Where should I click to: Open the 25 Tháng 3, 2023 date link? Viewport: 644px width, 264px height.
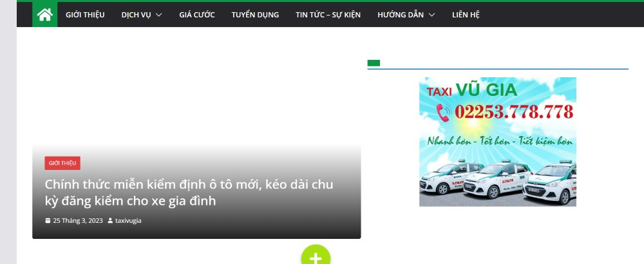[78, 220]
